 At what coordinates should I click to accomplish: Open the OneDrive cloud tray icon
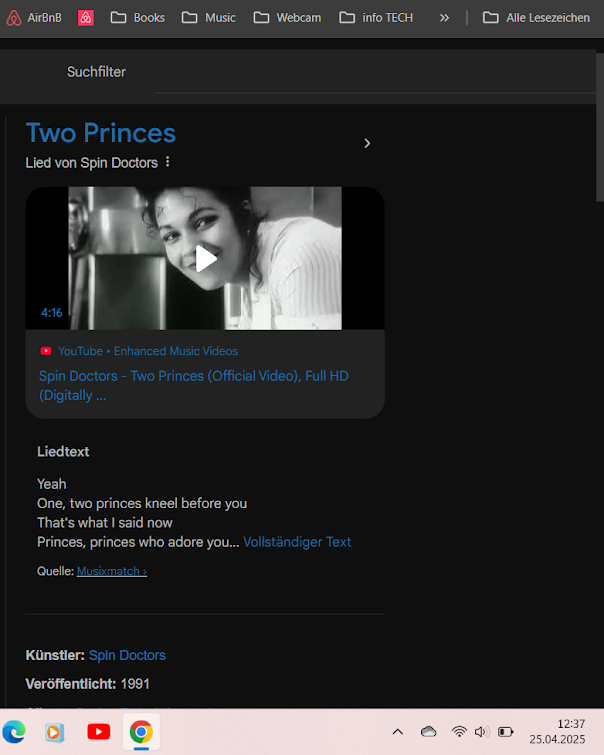click(428, 732)
